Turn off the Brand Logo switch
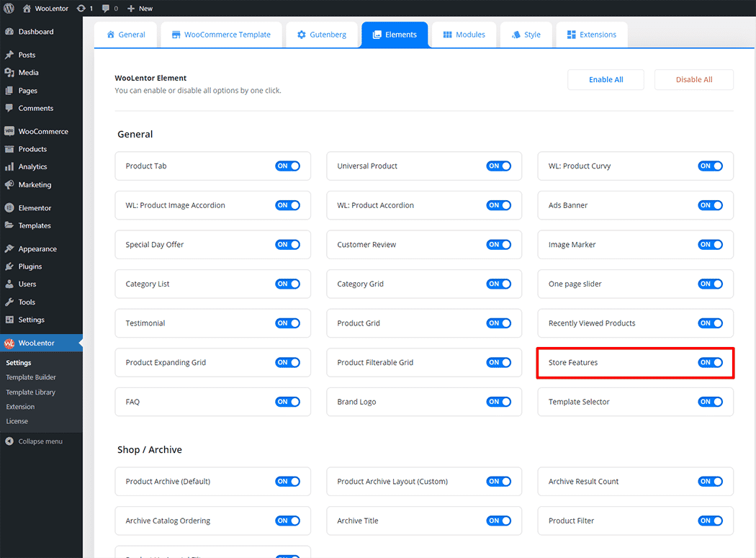 pyautogui.click(x=498, y=402)
